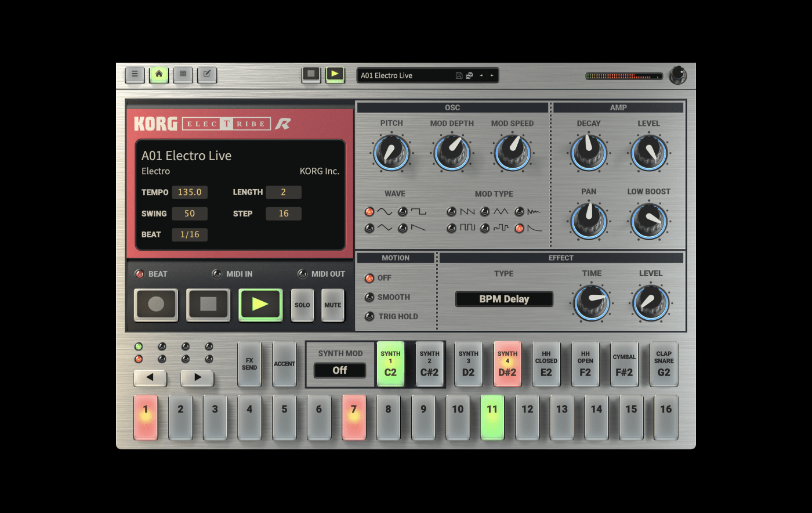The width and height of the screenshot is (812, 513).
Task: Click the right arrow below the LEDs
Action: point(197,377)
